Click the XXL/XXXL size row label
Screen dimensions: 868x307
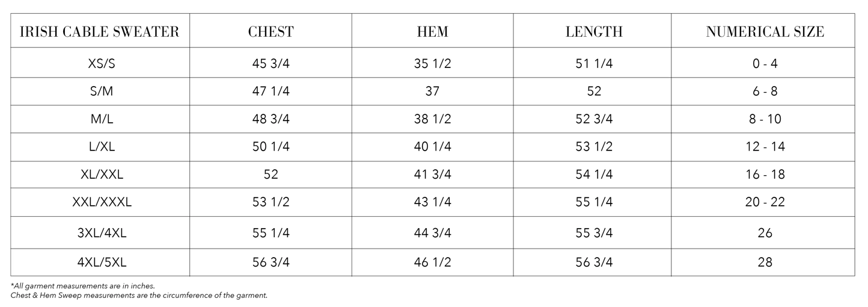click(x=101, y=202)
